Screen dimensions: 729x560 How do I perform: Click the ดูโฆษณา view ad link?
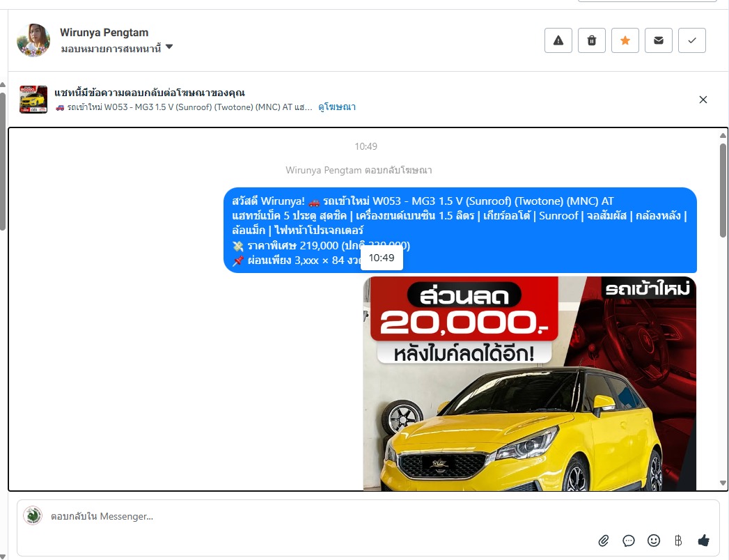tap(337, 107)
